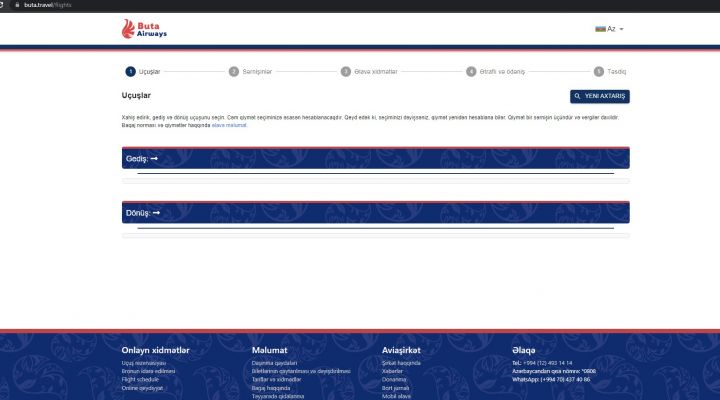The height and width of the screenshot is (400, 720).
Task: Open Flight schedule footer link
Action: coord(140,380)
